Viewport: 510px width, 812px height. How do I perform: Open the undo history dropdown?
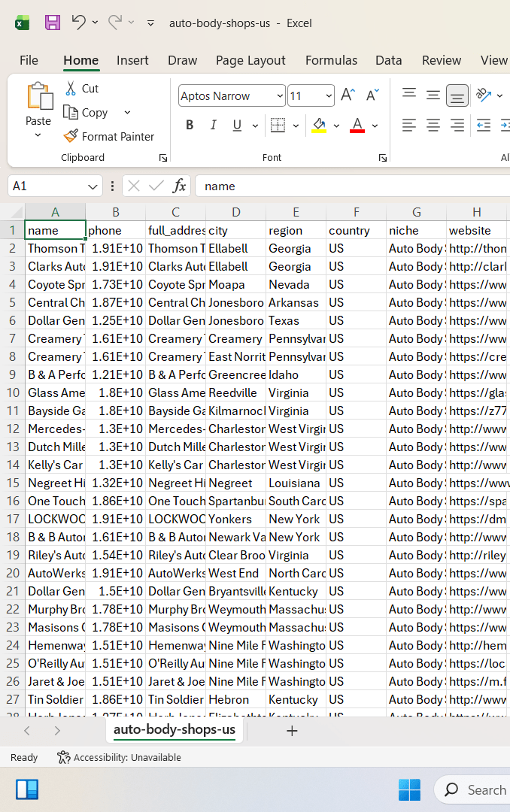pos(95,23)
